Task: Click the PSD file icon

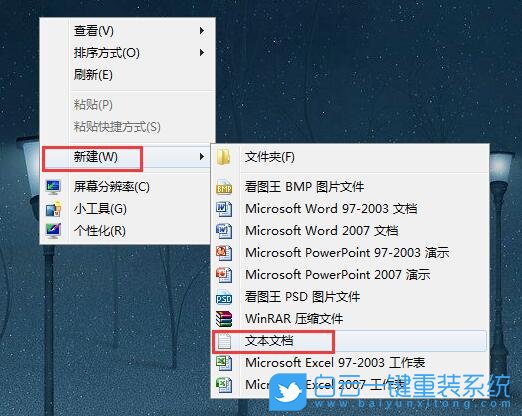Action: pyautogui.click(x=224, y=297)
